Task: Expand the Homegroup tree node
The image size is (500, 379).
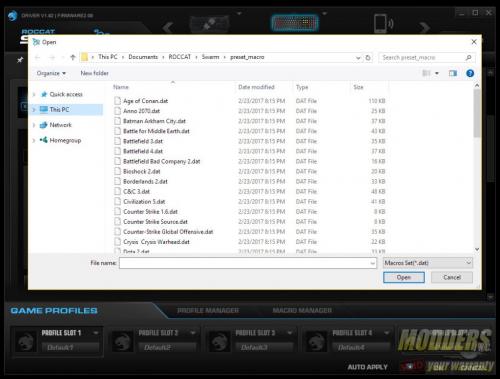Action: point(34,141)
